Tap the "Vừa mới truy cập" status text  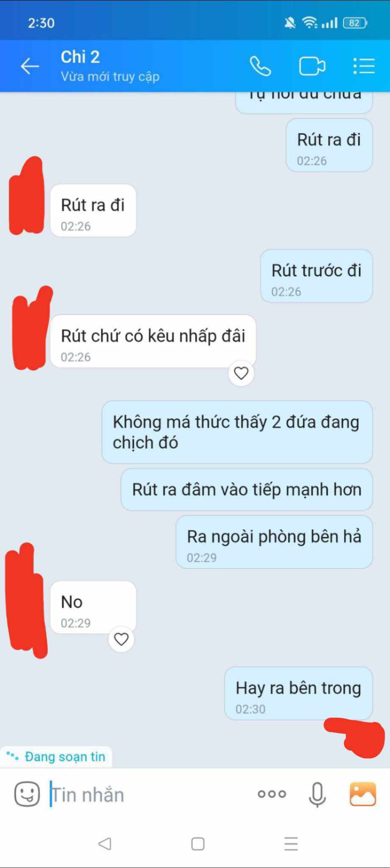click(x=110, y=77)
